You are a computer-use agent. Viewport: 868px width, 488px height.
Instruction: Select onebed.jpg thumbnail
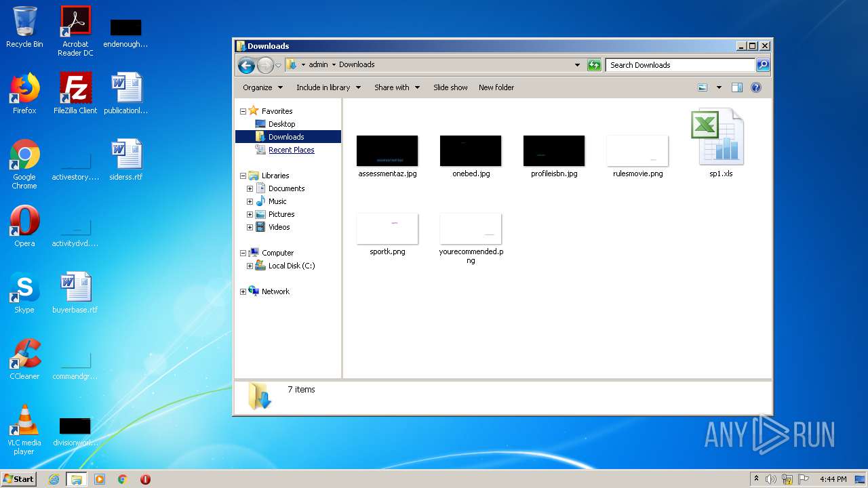pos(471,156)
